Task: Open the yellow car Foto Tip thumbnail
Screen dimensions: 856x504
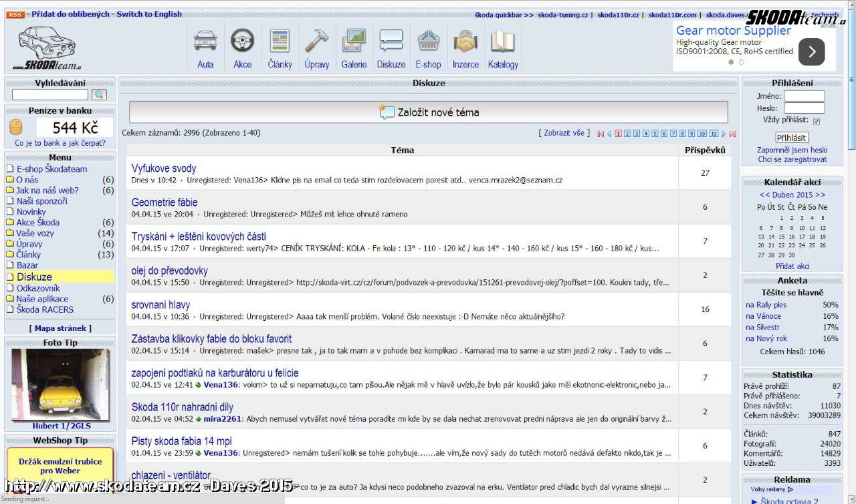Action: coord(60,385)
